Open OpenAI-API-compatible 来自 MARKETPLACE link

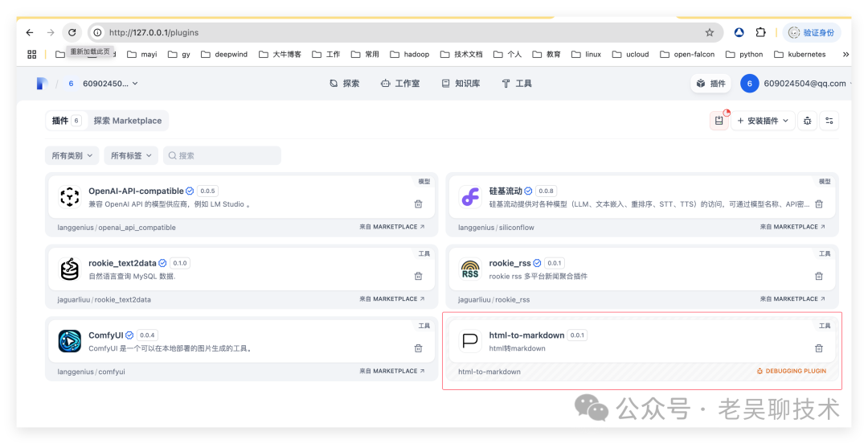tap(392, 227)
